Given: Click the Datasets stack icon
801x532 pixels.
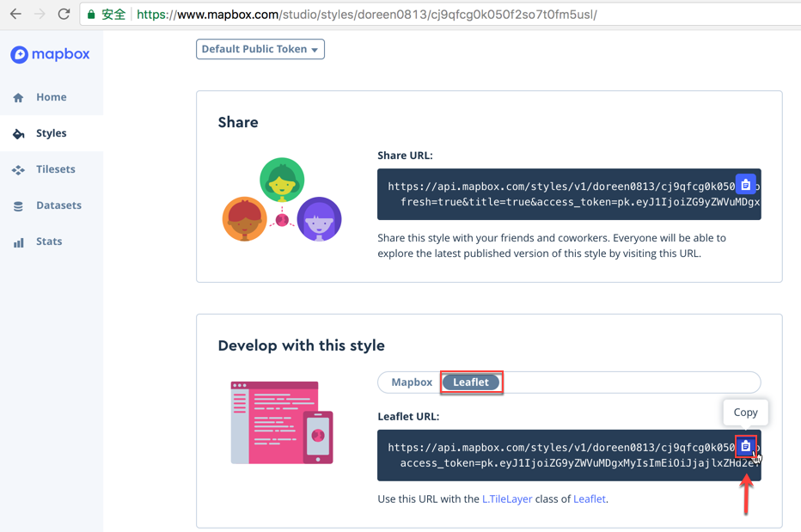Looking at the screenshot, I should (x=18, y=206).
